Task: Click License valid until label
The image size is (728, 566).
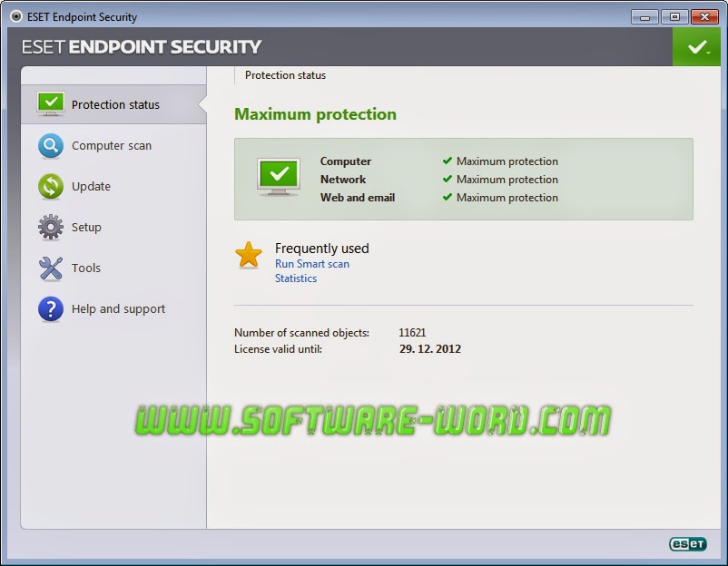Action: tap(278, 349)
